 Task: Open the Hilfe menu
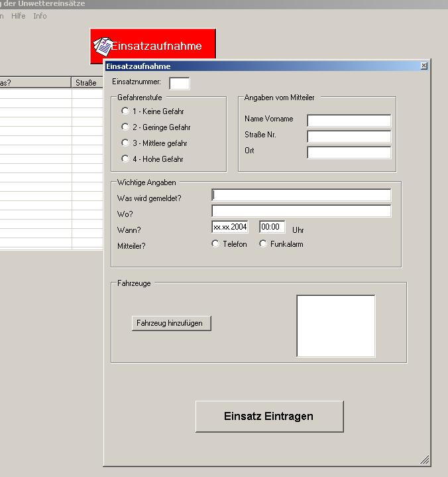click(x=19, y=16)
